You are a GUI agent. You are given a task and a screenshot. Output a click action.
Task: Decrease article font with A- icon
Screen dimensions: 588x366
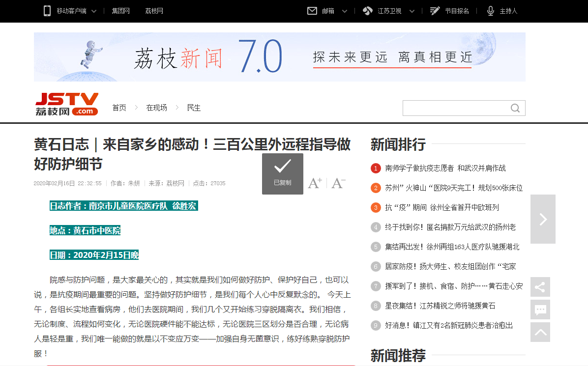coord(337,183)
